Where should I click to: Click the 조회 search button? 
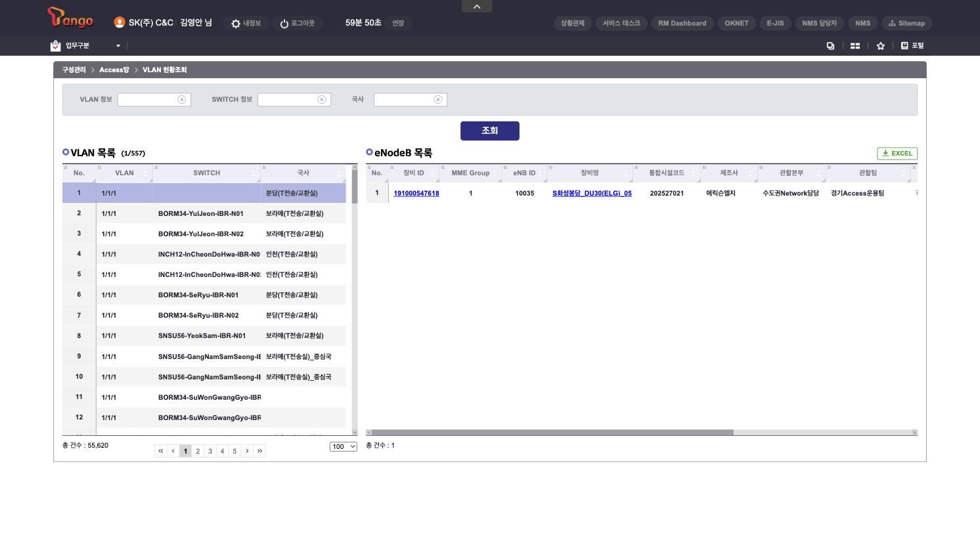point(490,131)
